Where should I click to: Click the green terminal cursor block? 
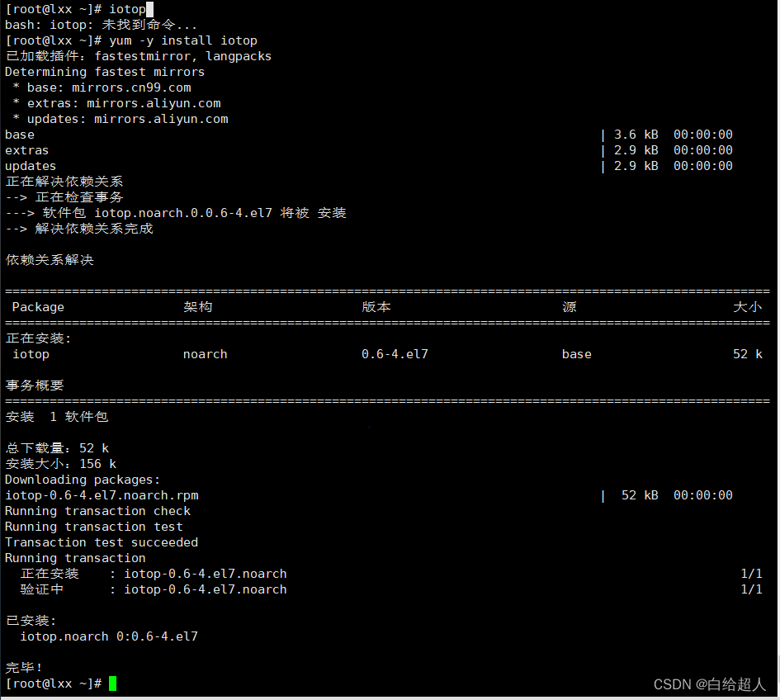112,683
